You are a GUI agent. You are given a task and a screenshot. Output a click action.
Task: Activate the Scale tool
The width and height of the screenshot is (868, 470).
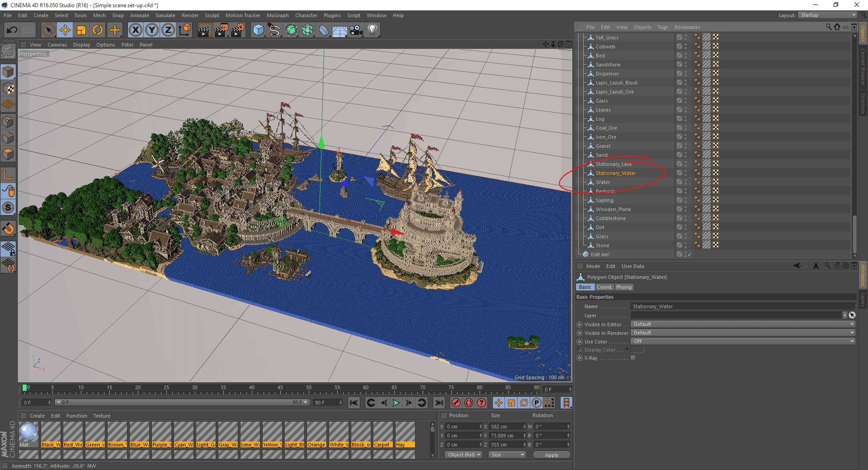[81, 30]
